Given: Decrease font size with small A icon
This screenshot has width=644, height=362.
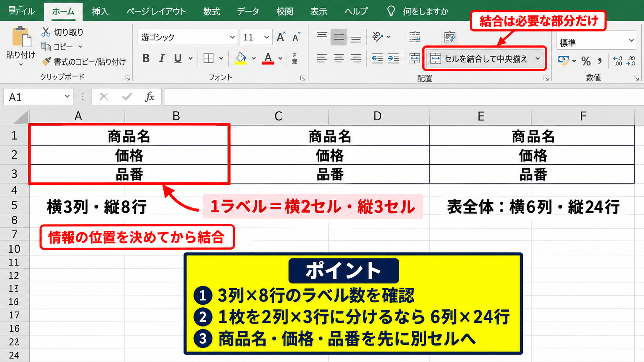Looking at the screenshot, I should [x=296, y=37].
